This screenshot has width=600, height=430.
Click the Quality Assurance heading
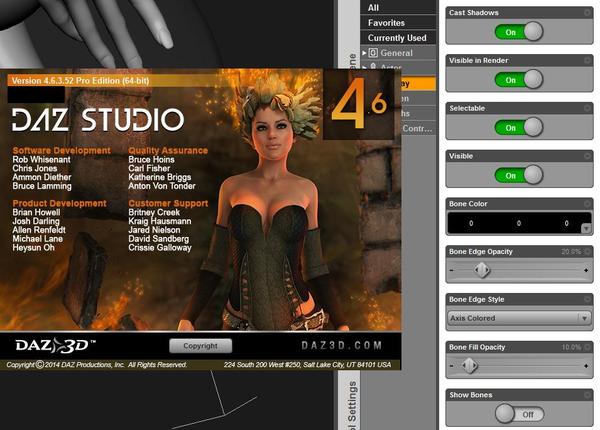point(168,150)
